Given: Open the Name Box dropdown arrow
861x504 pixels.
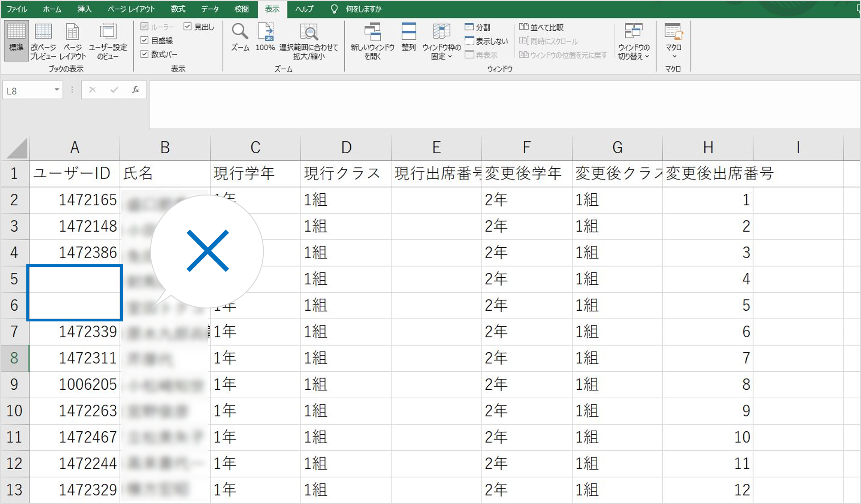Looking at the screenshot, I should [57, 90].
